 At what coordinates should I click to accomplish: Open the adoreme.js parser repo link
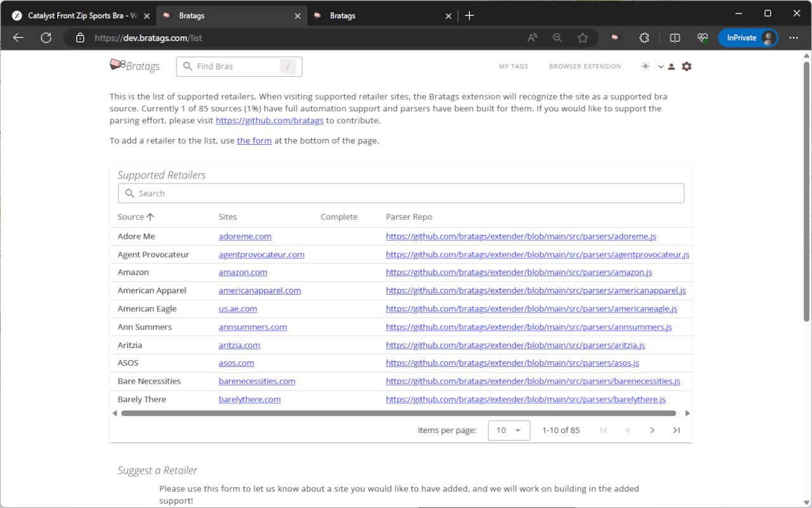[521, 236]
